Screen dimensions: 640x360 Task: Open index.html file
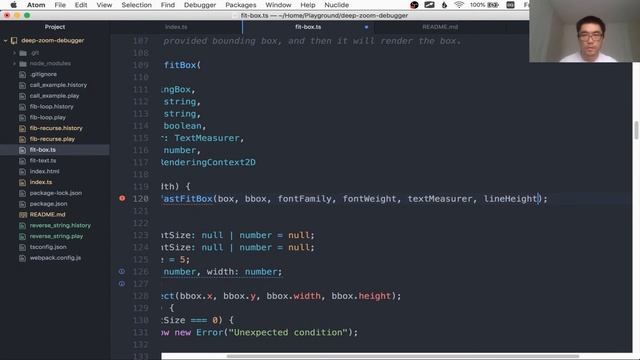point(44,171)
